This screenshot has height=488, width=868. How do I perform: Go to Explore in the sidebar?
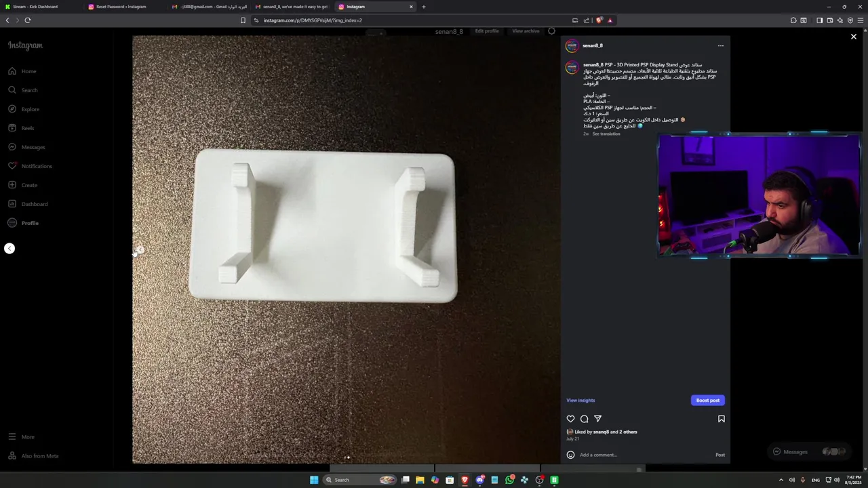(x=24, y=109)
